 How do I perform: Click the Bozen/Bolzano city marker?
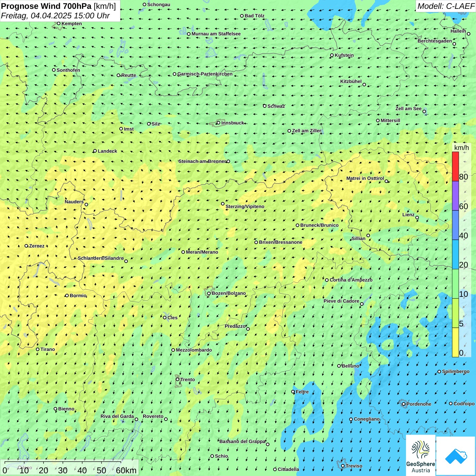click(x=209, y=293)
